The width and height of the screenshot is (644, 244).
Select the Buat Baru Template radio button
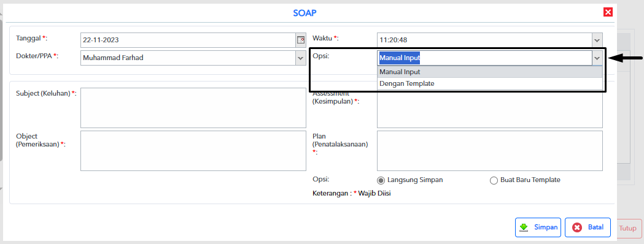click(494, 180)
